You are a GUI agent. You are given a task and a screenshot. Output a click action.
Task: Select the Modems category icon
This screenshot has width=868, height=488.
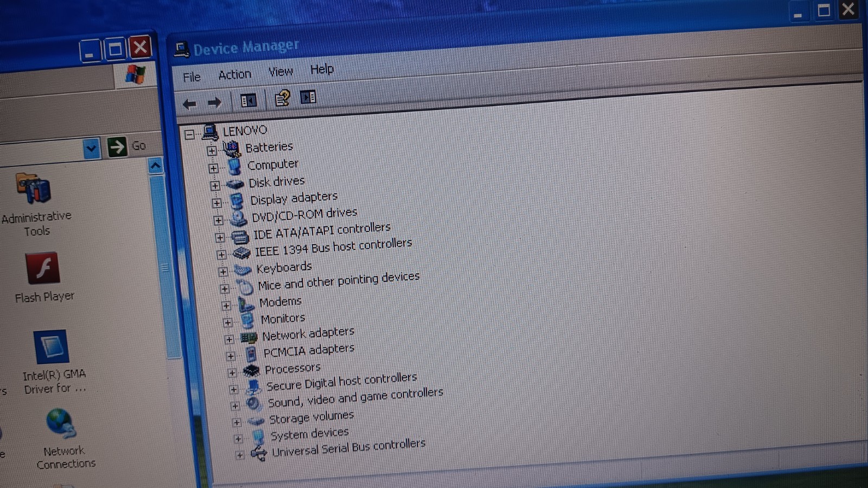point(246,304)
